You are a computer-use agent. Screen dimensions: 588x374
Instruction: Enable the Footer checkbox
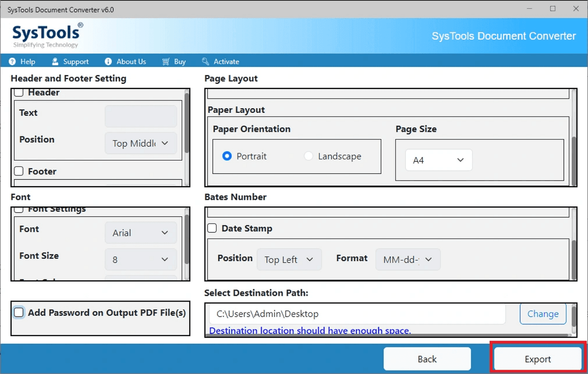19,171
